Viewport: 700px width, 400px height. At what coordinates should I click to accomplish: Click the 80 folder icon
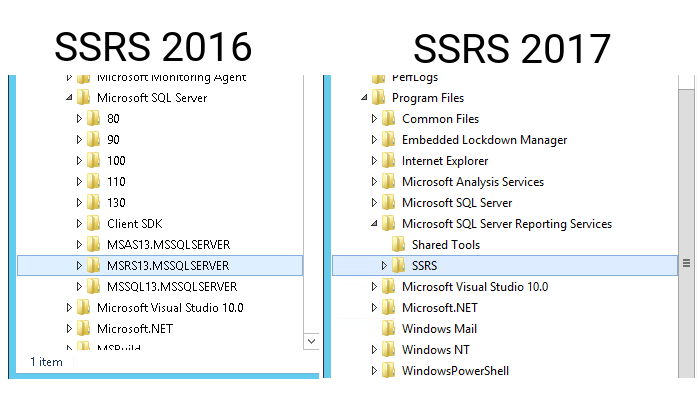click(x=93, y=118)
